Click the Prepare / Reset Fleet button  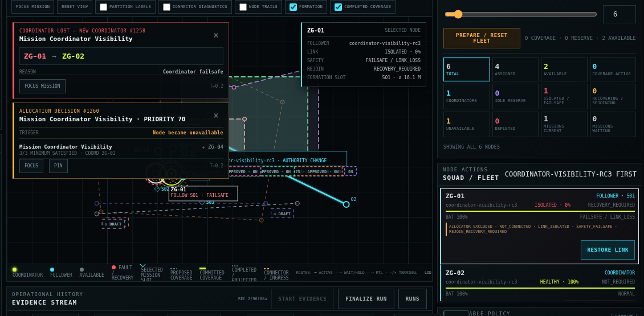482,38
